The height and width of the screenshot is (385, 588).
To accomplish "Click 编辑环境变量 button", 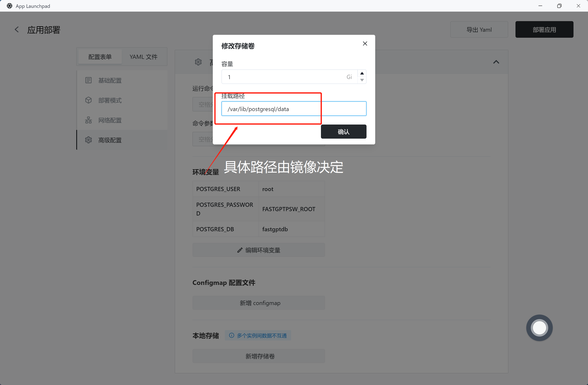I will [x=259, y=250].
